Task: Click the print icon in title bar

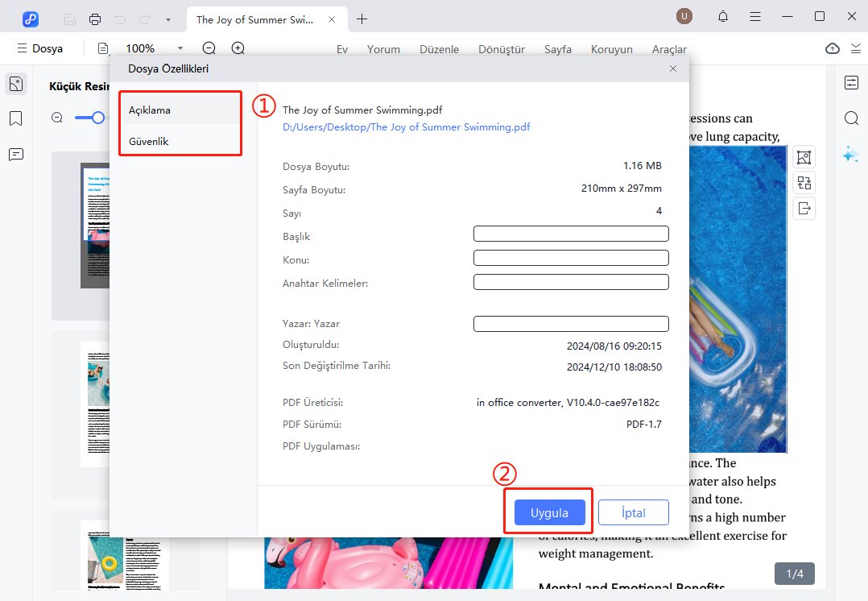Action: (95, 19)
